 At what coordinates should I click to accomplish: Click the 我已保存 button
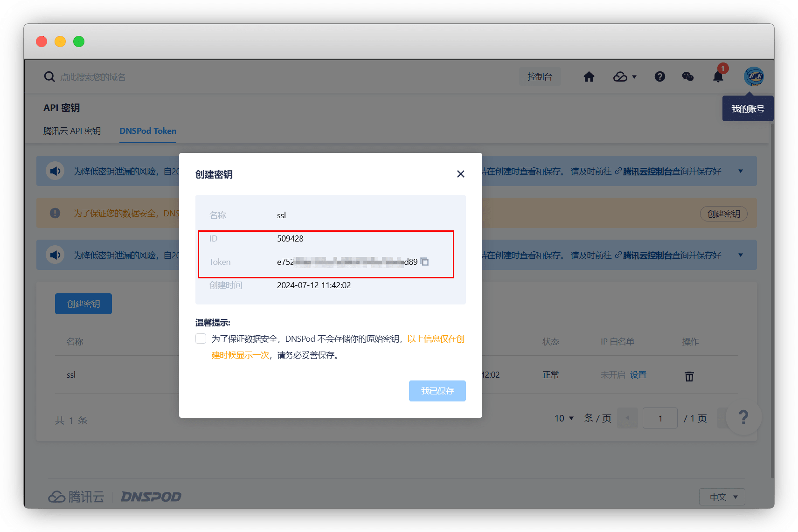tap(437, 391)
